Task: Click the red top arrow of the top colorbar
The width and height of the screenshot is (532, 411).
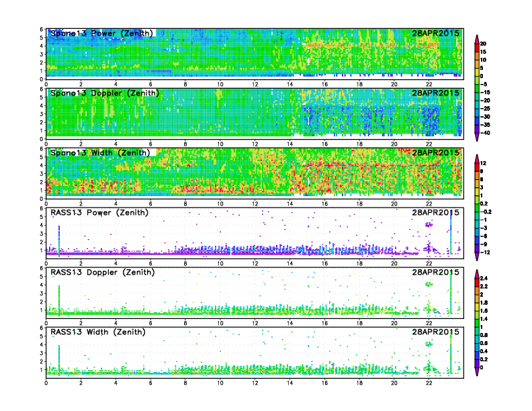Action: [x=476, y=38]
